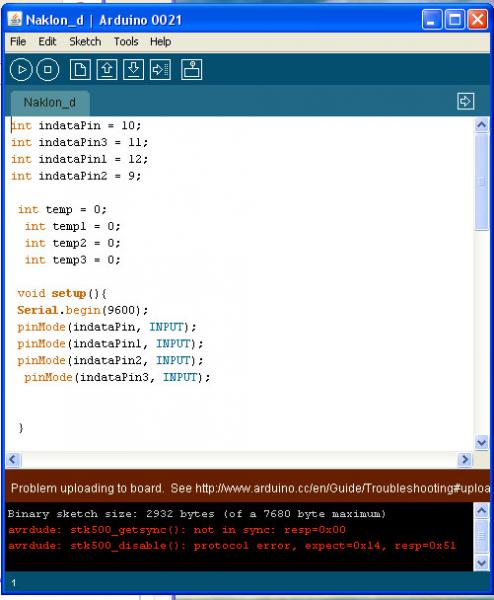Select the Naklon_d sketch tab

(x=50, y=103)
